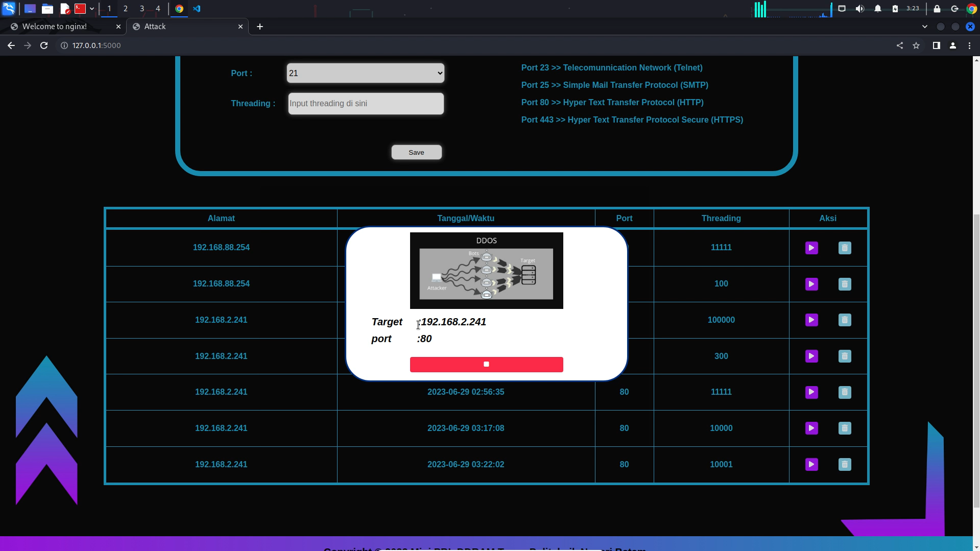Click the Save button
Viewport: 980px width, 551px height.
416,152
